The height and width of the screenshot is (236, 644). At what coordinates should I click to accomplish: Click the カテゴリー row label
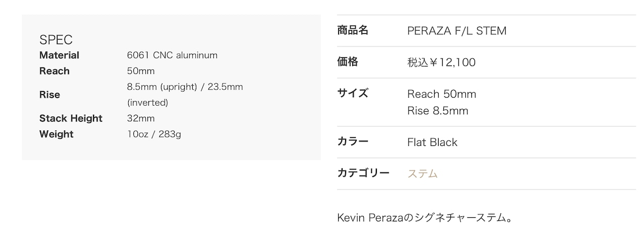363,173
